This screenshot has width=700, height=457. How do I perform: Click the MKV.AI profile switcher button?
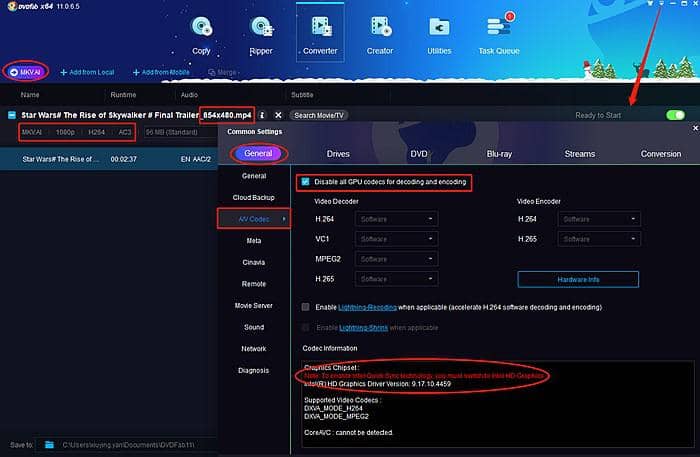27,72
